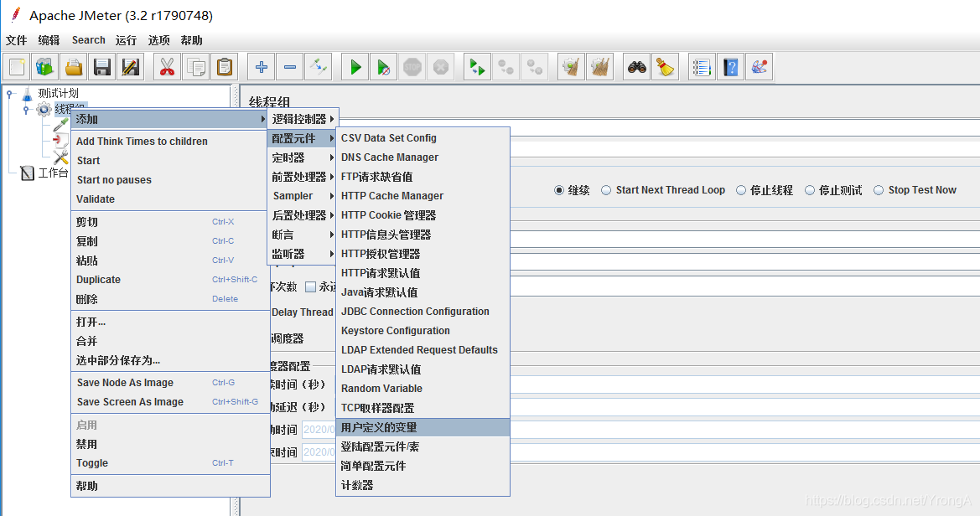Click Start no pauses toolbar icon
Image resolution: width=980 pixels, height=516 pixels.
point(384,67)
